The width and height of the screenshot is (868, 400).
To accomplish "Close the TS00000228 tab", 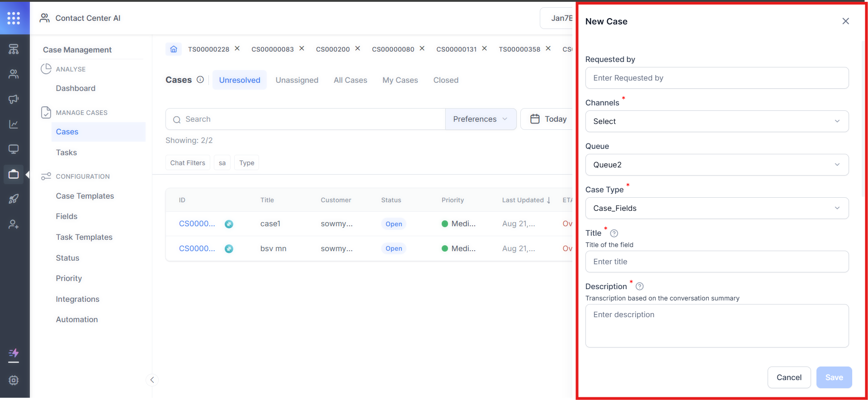I will tap(237, 48).
